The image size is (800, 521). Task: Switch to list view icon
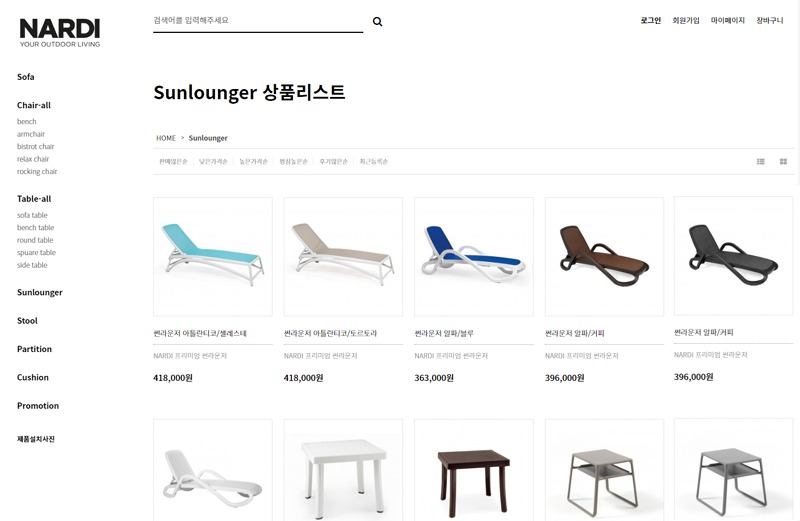[x=760, y=161]
